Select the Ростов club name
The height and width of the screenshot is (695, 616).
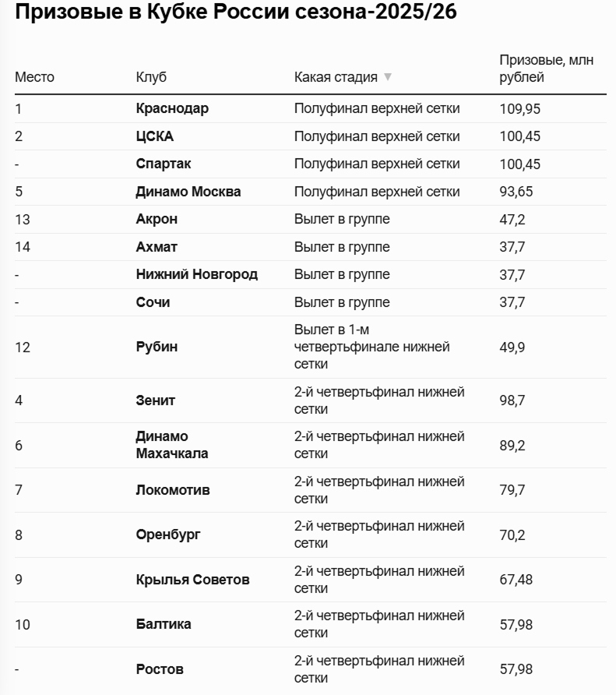pyautogui.click(x=160, y=669)
